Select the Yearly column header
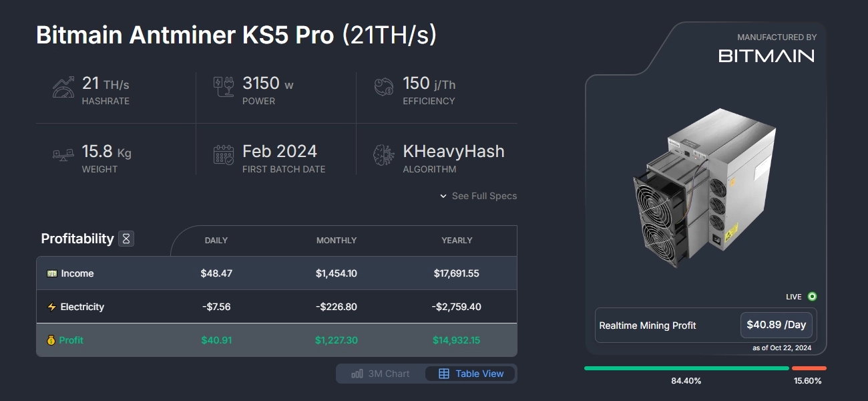 pos(457,241)
